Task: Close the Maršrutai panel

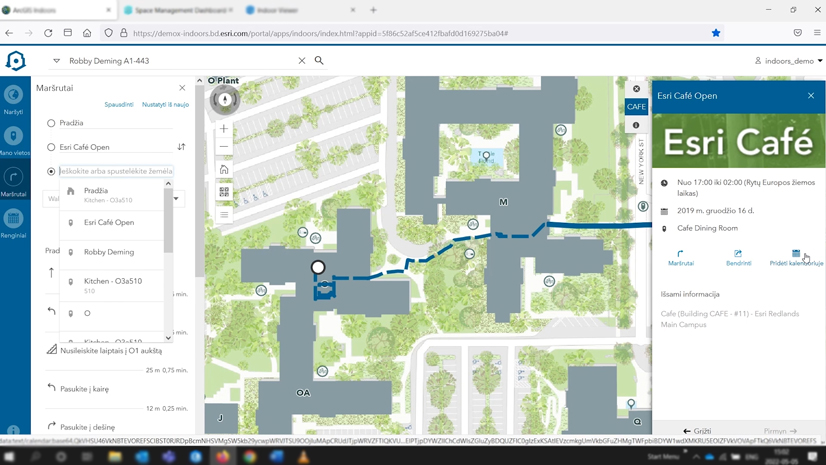Action: pos(182,88)
